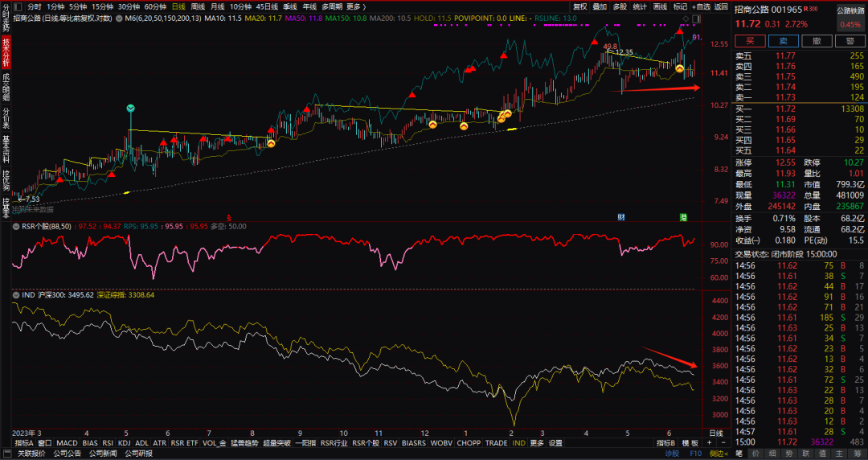
Task: Open F10 company info link
Action: click(696, 454)
